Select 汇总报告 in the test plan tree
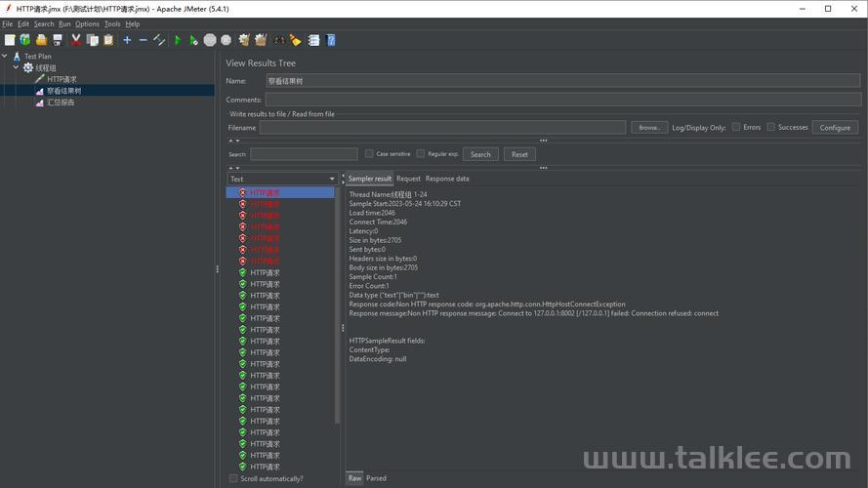 tap(61, 102)
